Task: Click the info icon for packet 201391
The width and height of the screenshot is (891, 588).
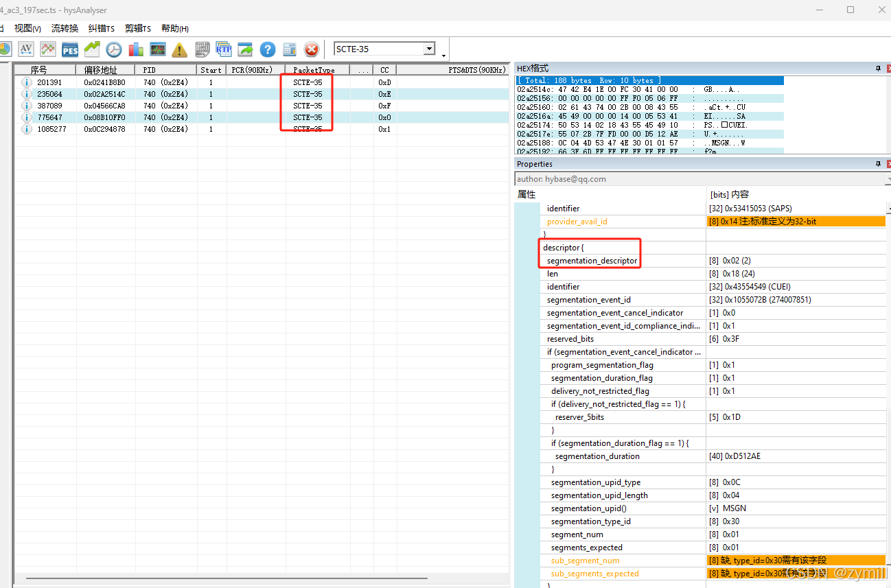Action: coord(27,82)
